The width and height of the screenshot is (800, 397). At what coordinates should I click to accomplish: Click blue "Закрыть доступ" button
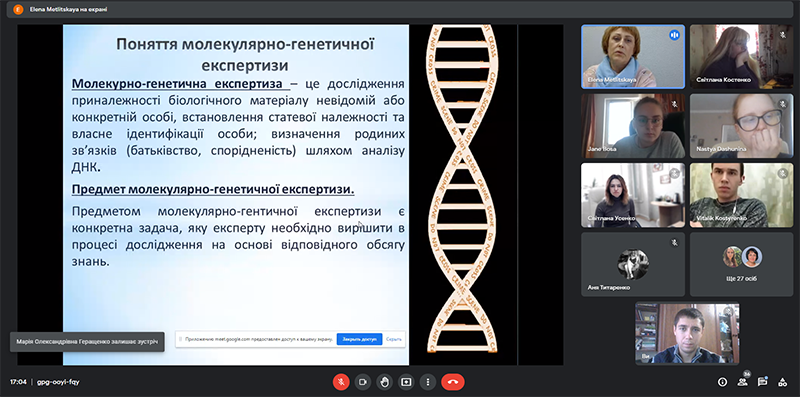(x=359, y=339)
